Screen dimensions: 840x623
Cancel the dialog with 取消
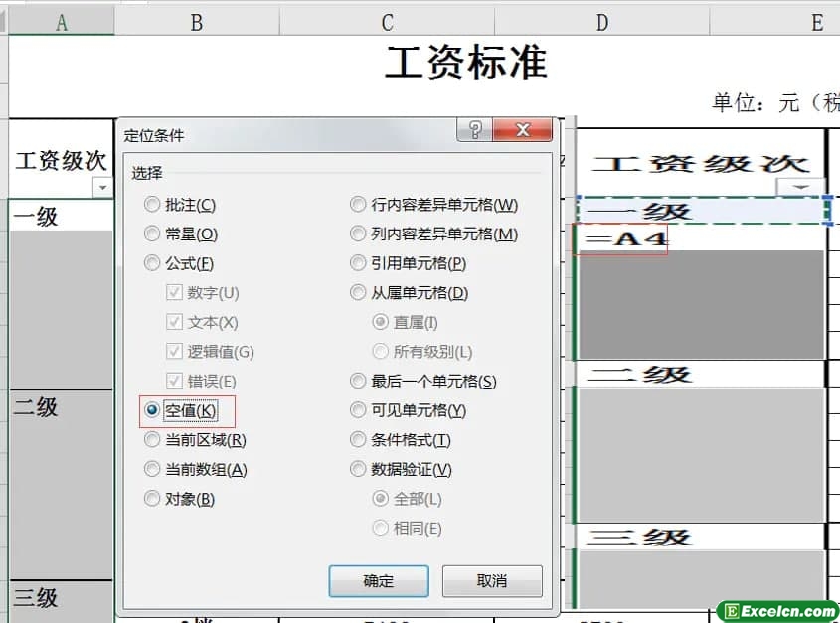click(492, 580)
